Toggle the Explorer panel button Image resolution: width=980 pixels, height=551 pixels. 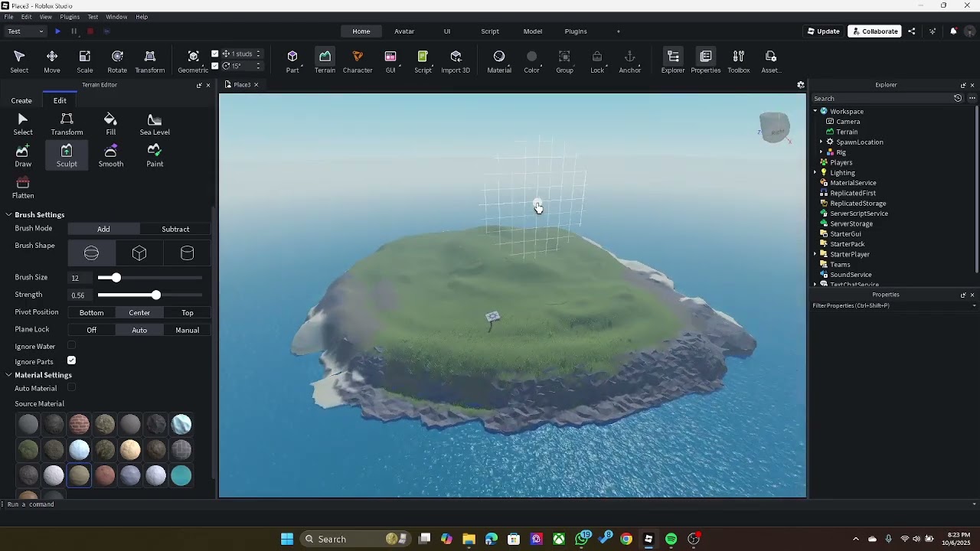pyautogui.click(x=673, y=61)
